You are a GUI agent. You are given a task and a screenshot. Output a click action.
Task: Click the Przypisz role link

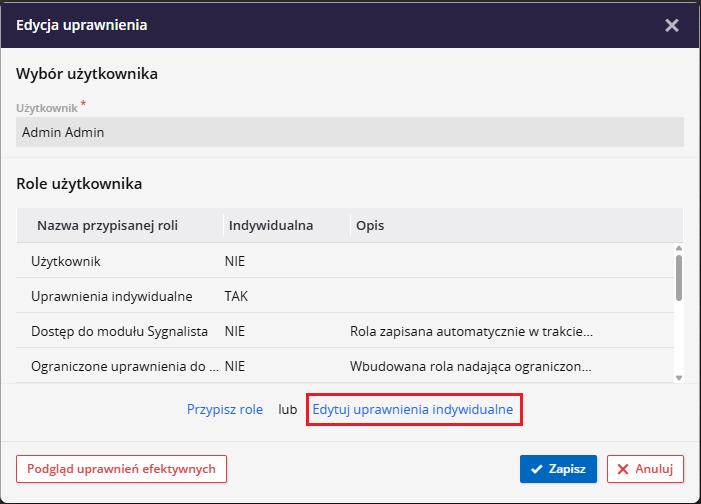[225, 410]
